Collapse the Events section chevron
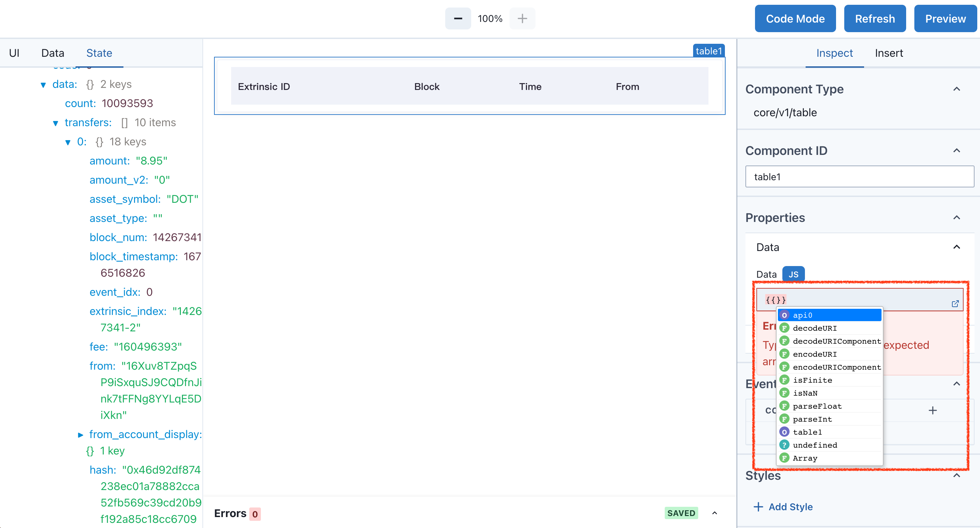Image resolution: width=980 pixels, height=528 pixels. coord(956,384)
